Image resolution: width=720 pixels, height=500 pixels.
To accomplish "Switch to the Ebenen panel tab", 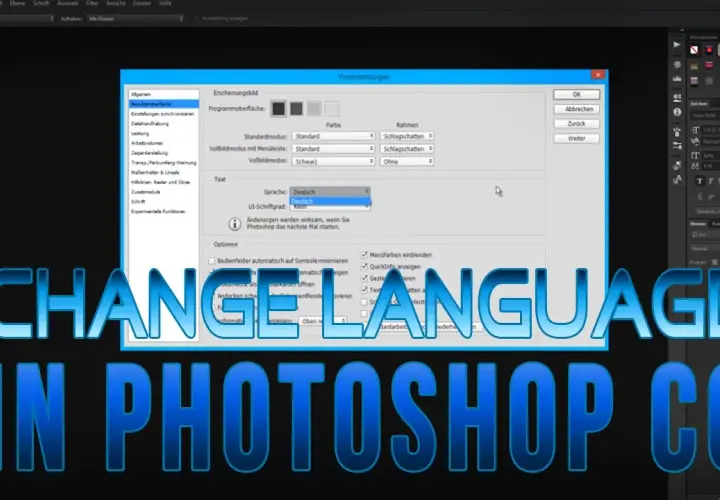I will click(698, 224).
